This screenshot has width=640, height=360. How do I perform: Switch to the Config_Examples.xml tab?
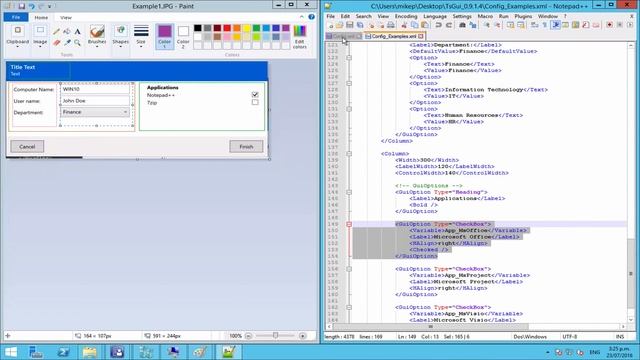pyautogui.click(x=393, y=36)
